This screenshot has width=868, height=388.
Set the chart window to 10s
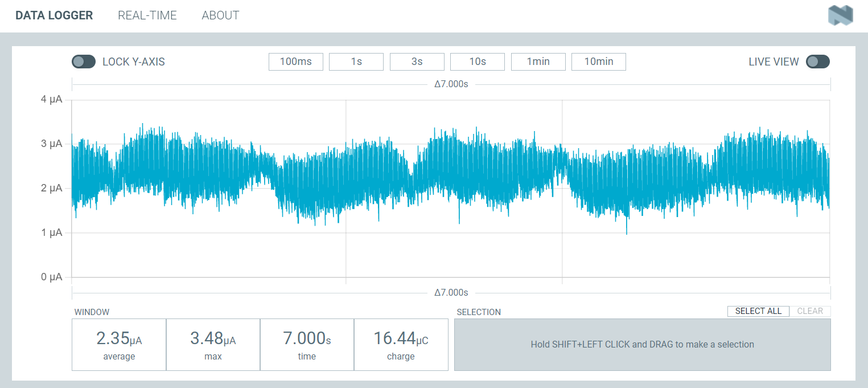478,62
